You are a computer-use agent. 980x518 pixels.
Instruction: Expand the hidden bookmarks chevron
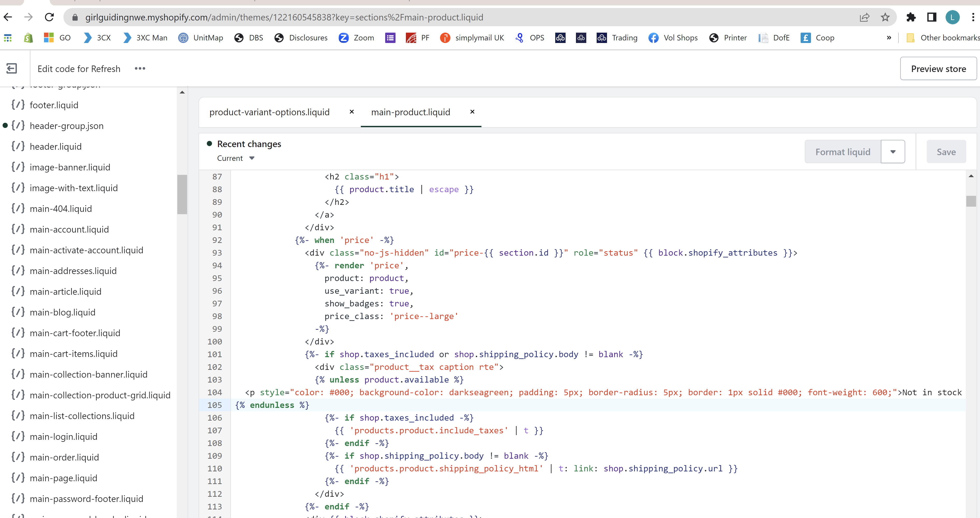pos(889,38)
